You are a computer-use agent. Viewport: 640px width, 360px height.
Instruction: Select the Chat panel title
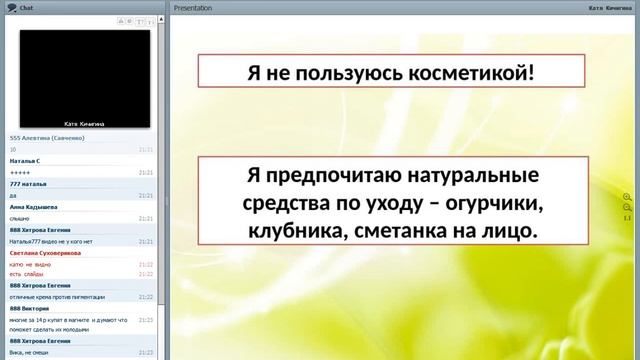pos(27,8)
